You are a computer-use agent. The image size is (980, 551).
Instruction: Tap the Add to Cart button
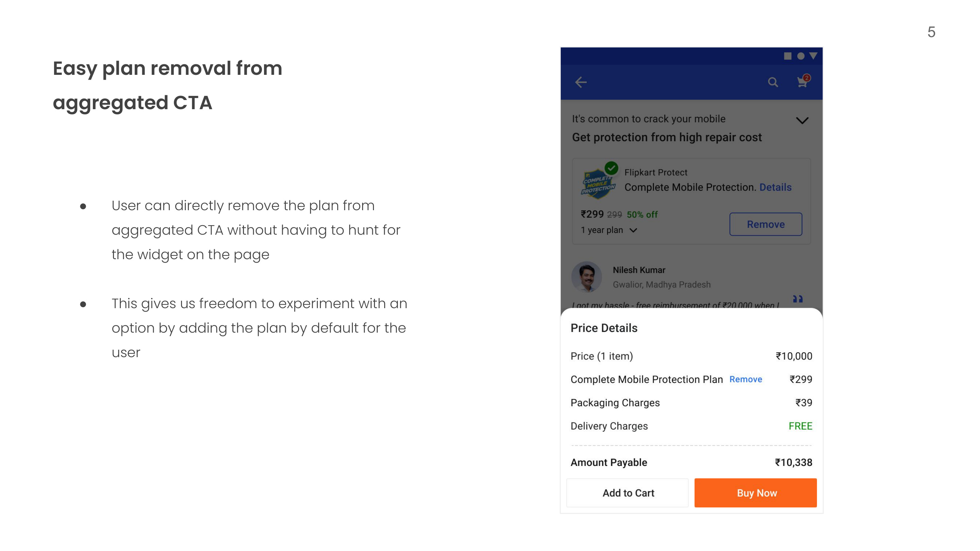[x=628, y=493]
